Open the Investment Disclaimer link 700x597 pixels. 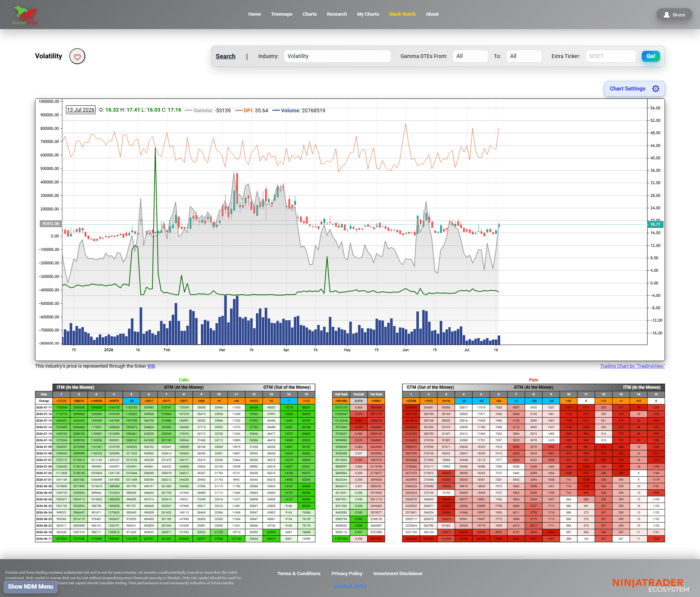point(398,574)
